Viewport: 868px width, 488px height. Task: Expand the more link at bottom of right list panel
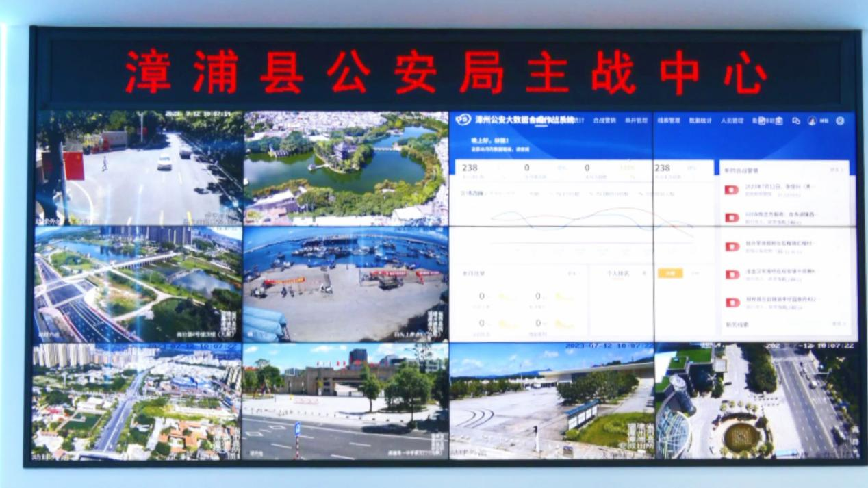[838, 324]
